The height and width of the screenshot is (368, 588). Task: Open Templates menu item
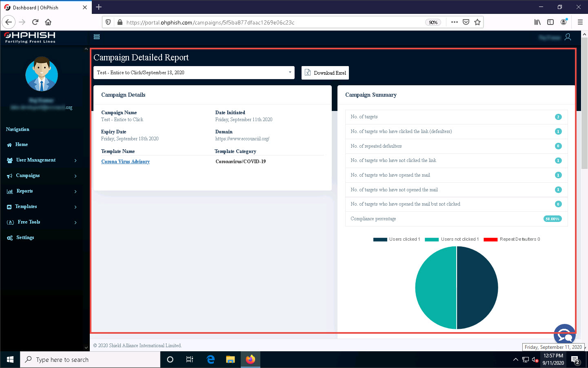point(26,206)
